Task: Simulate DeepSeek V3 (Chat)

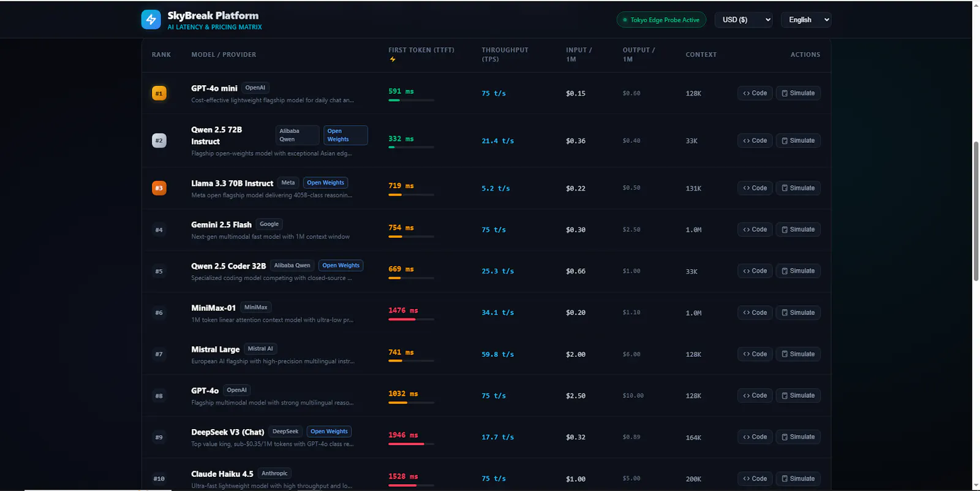Action: click(x=798, y=437)
